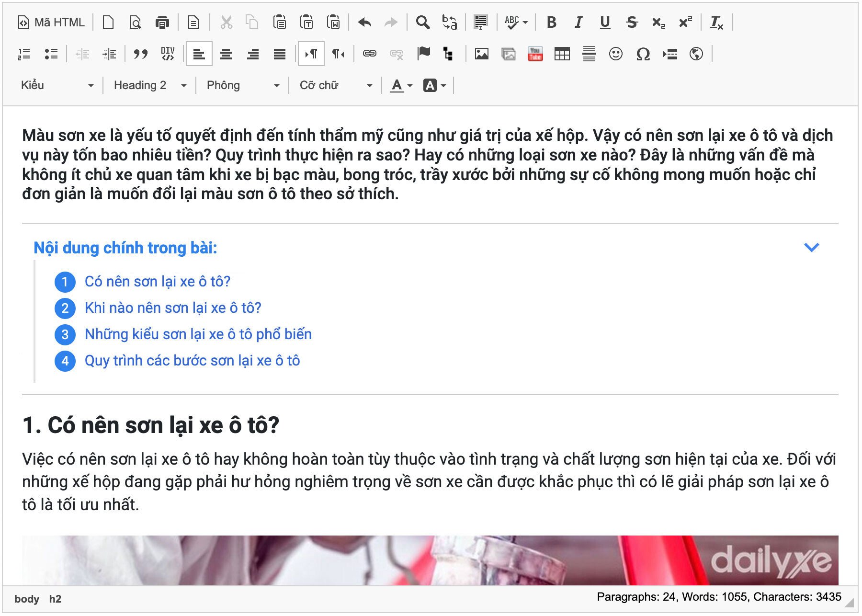Collapse the Nội dung chính table of contents
Screen dimensions: 862x616
click(x=811, y=247)
